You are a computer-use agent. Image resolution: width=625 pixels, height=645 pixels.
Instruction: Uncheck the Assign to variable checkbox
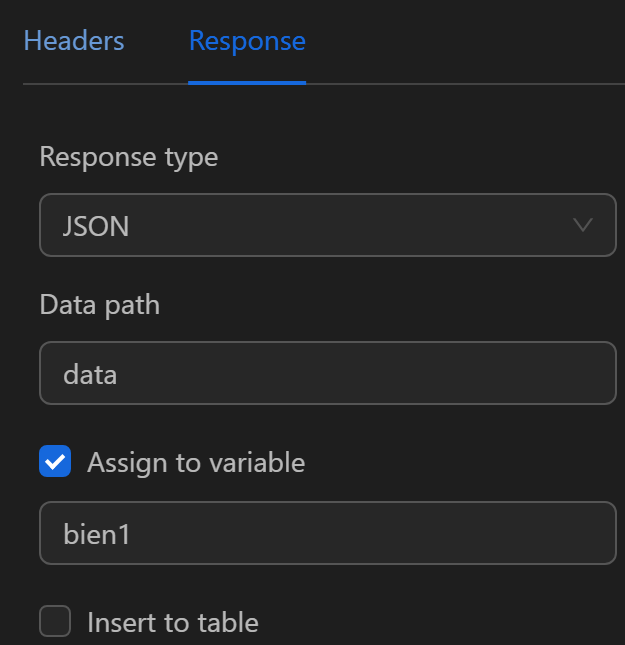[55, 462]
